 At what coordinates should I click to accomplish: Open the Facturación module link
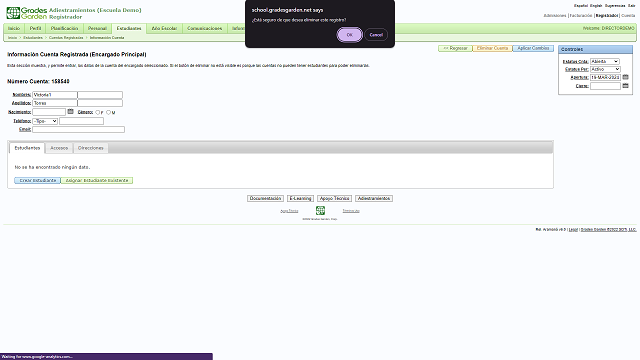(x=580, y=16)
